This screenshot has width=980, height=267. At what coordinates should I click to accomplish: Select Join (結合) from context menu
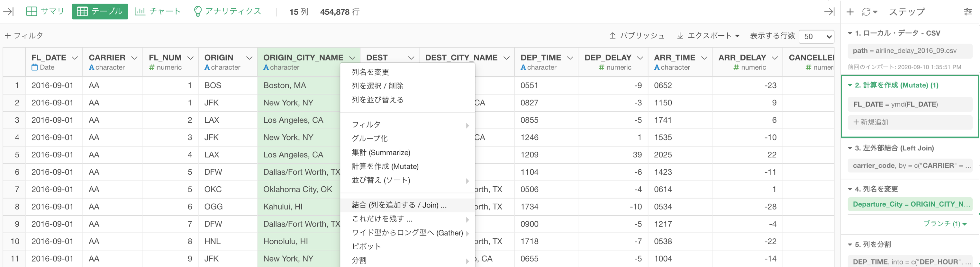tap(399, 205)
